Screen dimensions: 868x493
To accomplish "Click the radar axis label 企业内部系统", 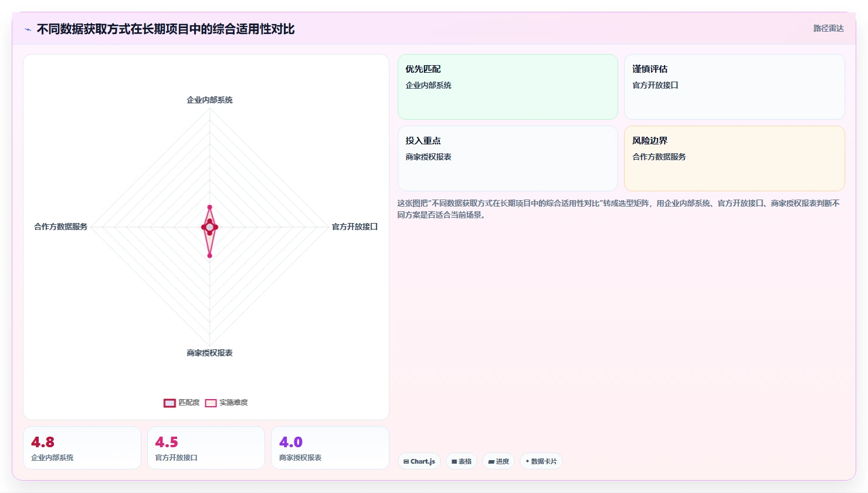I will tap(209, 100).
